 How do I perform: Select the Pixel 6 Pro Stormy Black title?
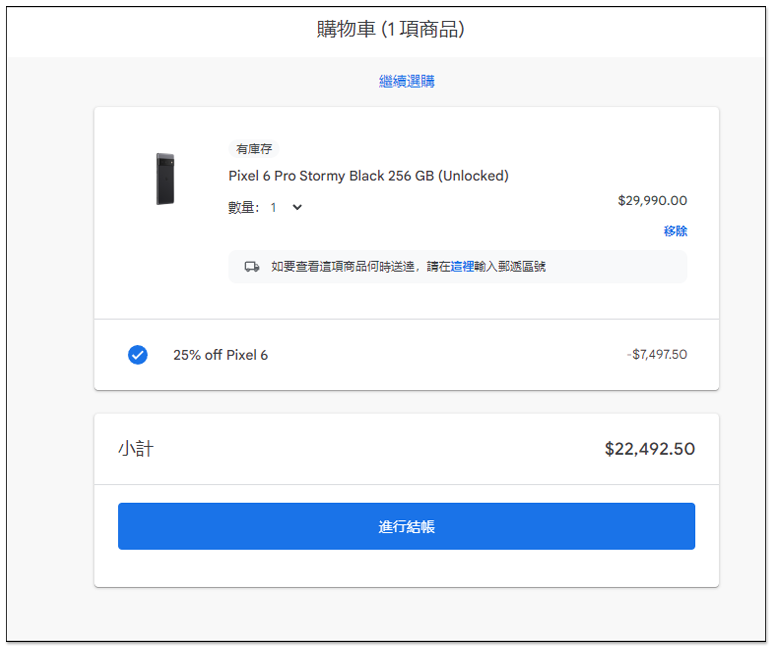[x=368, y=176]
